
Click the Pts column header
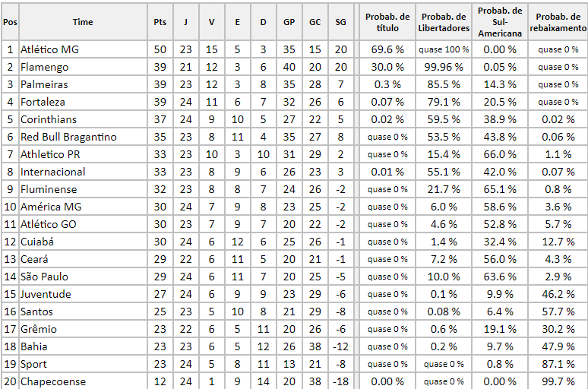tap(160, 22)
